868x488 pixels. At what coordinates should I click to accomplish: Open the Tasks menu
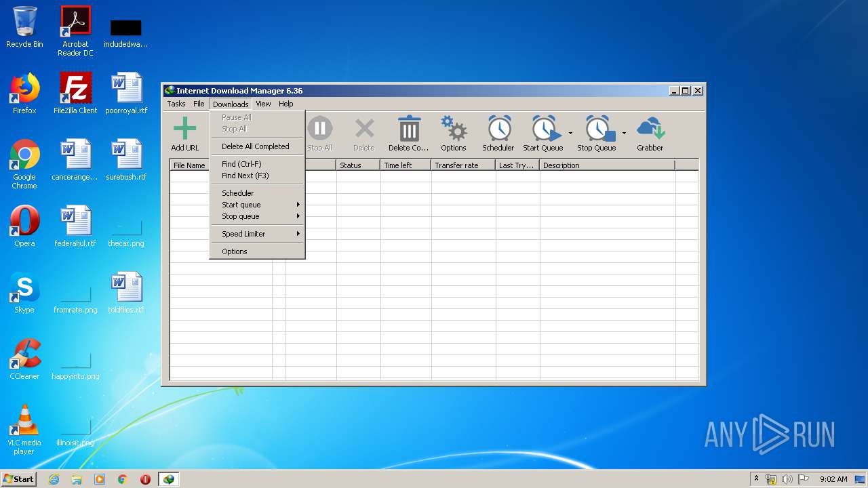(x=176, y=104)
